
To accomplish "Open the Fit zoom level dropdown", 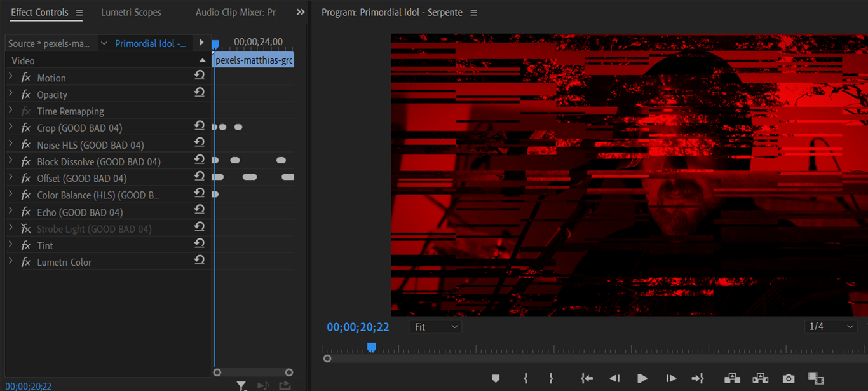I will point(435,327).
